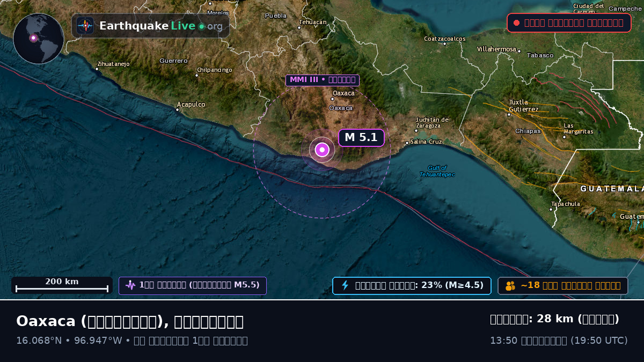Viewport: 644px width, 362px height.
Task: Click the Zihuatanejo city label
Action: [113, 64]
